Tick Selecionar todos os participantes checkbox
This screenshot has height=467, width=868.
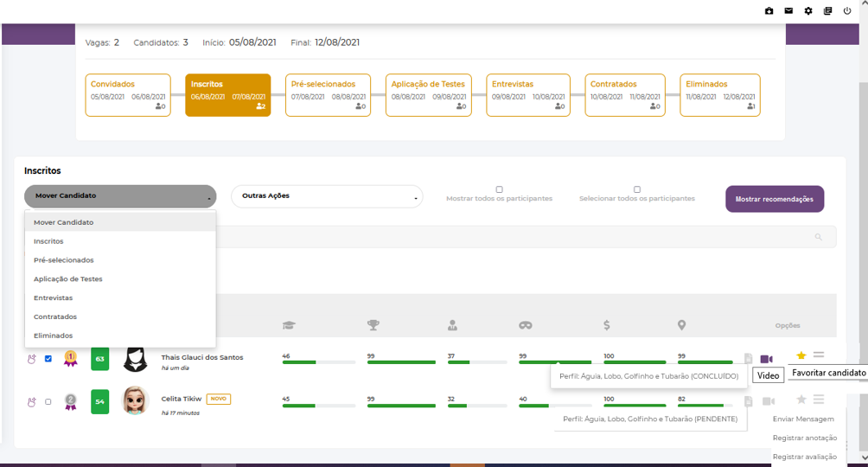coord(637,189)
